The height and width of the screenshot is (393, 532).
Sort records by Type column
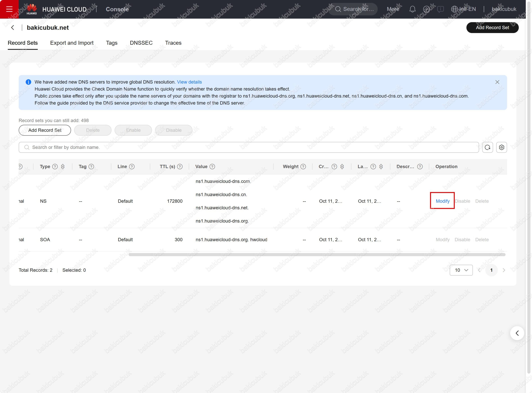(x=63, y=167)
